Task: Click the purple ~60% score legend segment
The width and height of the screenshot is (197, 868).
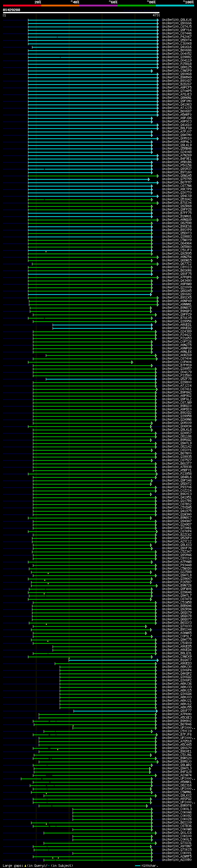Action: (98, 6)
